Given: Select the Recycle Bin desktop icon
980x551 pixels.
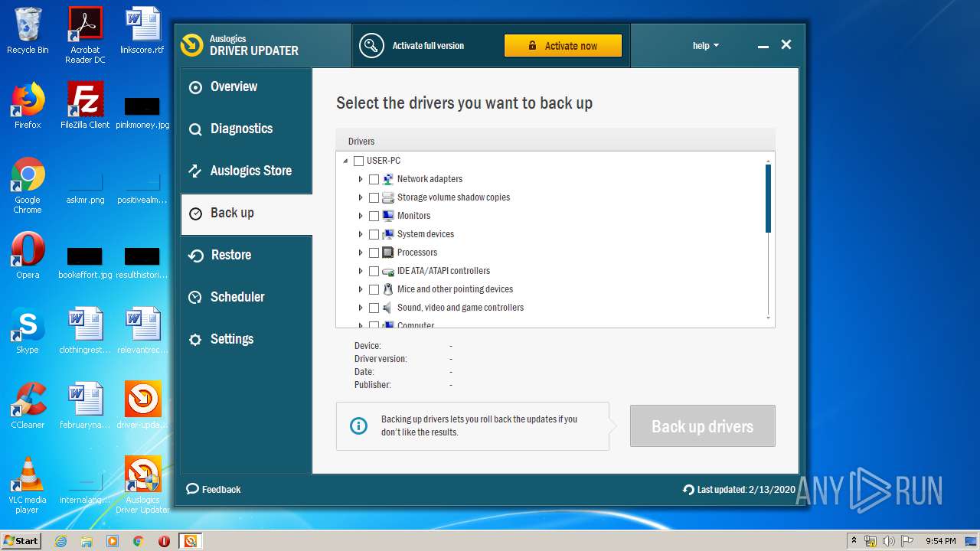Looking at the screenshot, I should 28,31.
